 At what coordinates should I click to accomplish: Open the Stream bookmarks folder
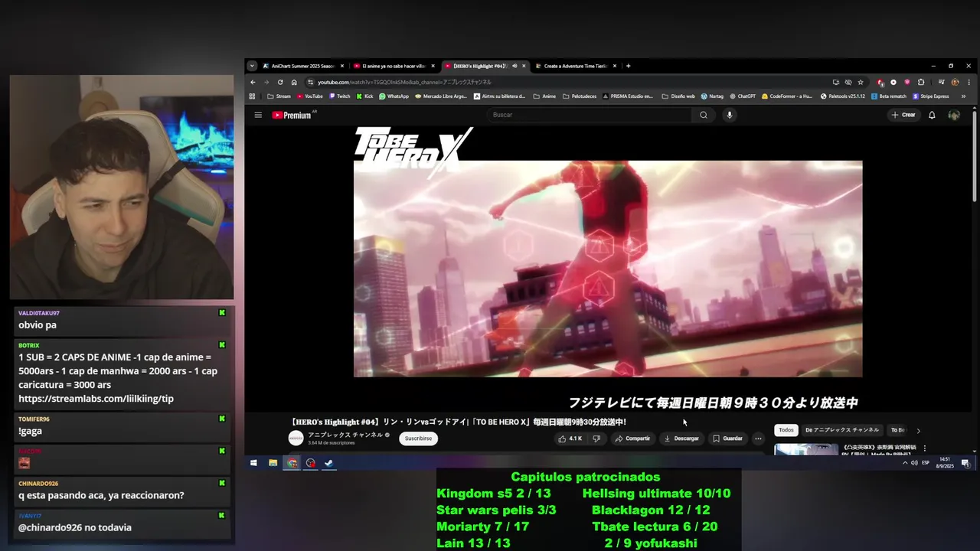pos(279,96)
